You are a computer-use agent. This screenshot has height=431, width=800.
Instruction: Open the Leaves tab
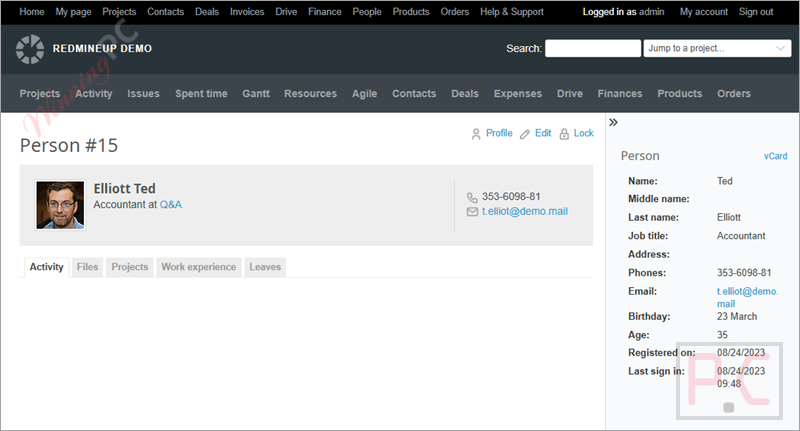coord(265,267)
